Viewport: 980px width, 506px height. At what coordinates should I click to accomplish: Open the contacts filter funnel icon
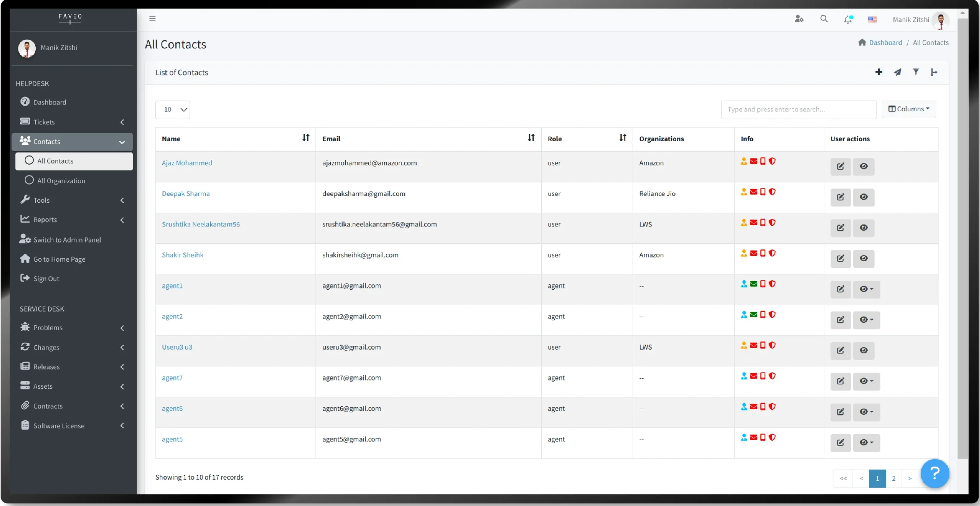(916, 72)
